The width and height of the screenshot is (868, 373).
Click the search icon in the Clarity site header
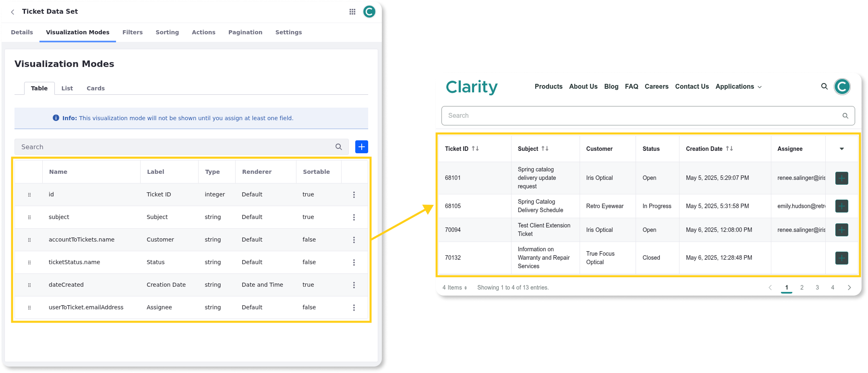(824, 86)
